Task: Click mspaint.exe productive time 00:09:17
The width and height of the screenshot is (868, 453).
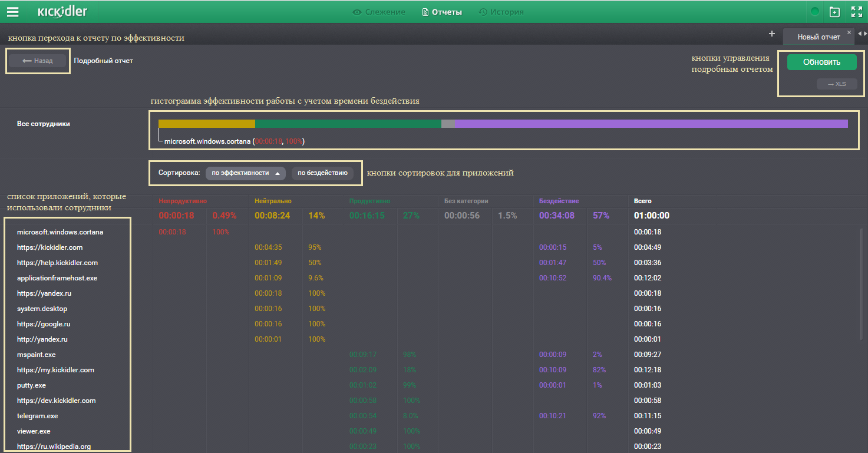Action: [x=362, y=355]
